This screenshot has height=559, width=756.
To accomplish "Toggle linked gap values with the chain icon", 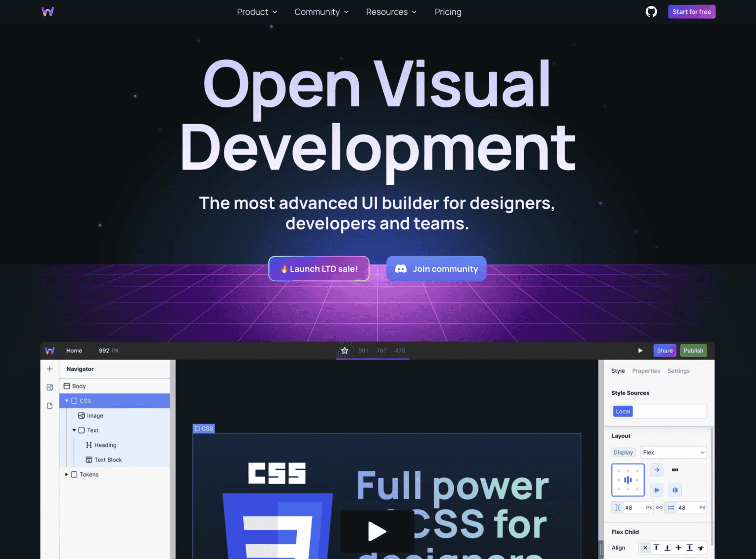I will (x=659, y=507).
